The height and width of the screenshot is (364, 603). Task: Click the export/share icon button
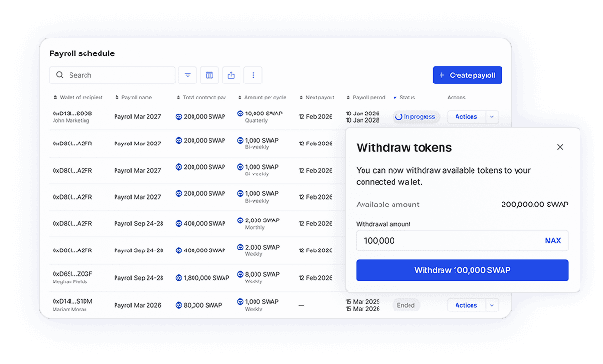click(231, 75)
